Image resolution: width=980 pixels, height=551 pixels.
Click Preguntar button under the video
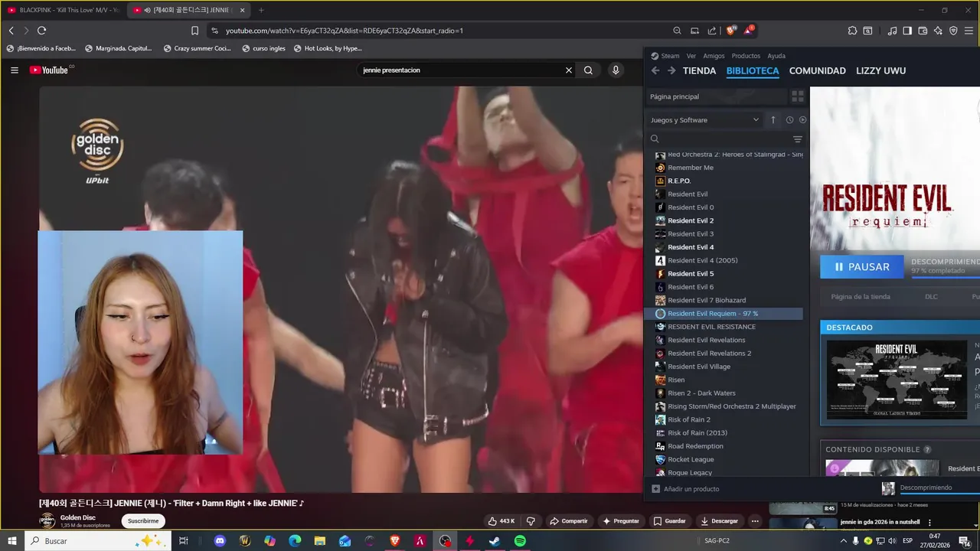point(621,521)
